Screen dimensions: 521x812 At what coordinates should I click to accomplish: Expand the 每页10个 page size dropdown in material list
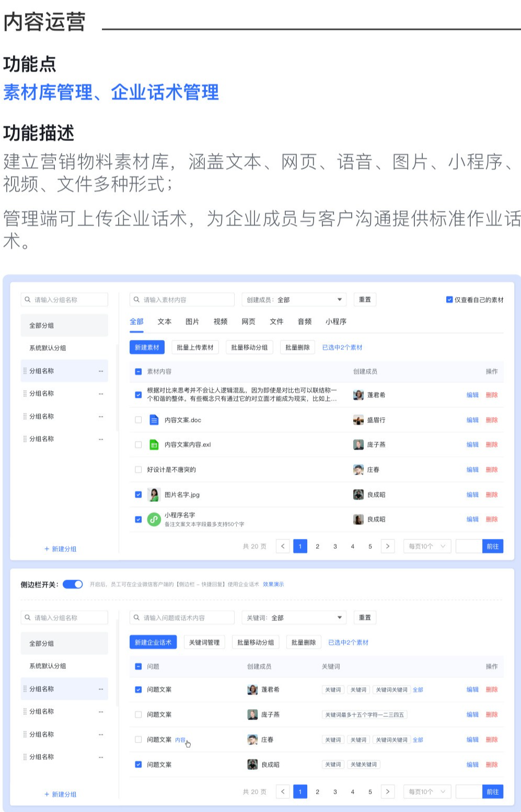(427, 546)
